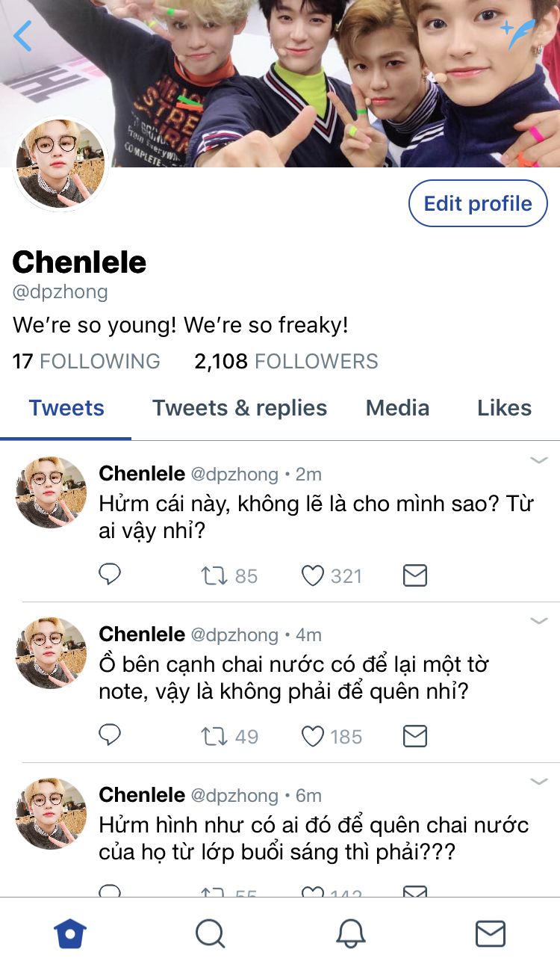
Task: Open the Notifications bell icon
Action: pos(350,933)
